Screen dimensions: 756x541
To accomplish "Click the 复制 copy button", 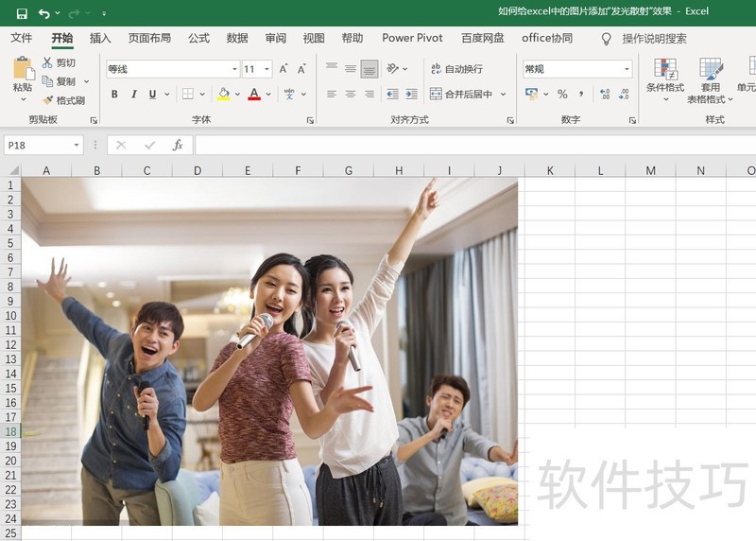I will 59,81.
